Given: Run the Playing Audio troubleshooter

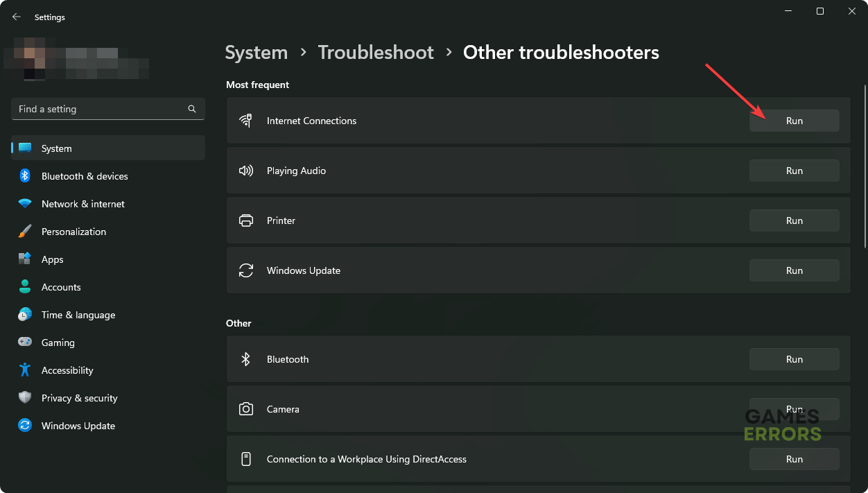Looking at the screenshot, I should (794, 171).
